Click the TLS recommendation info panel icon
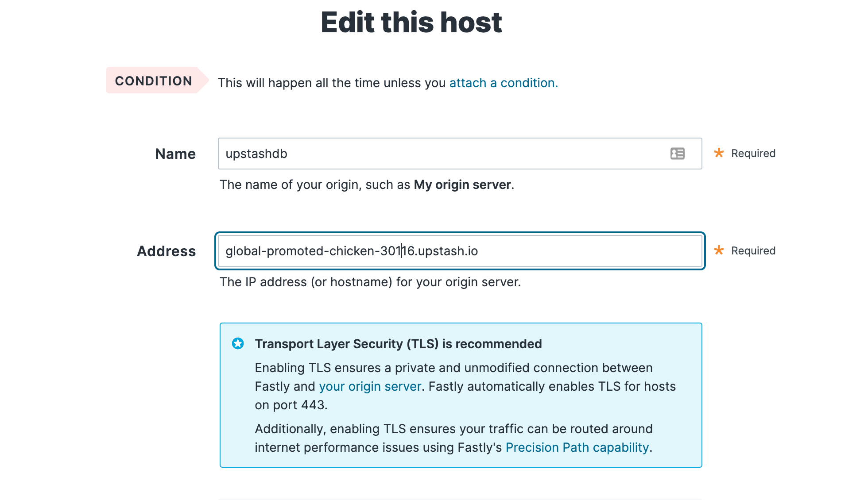Screen dimensions: 868x500 238,343
